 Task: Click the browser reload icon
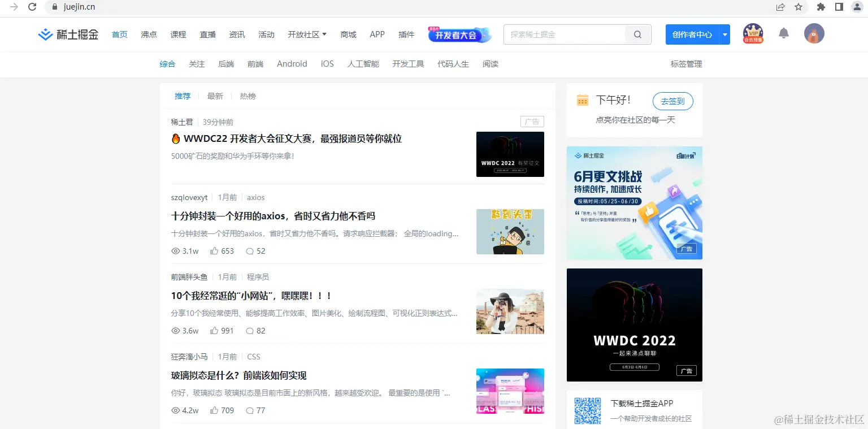tap(32, 7)
